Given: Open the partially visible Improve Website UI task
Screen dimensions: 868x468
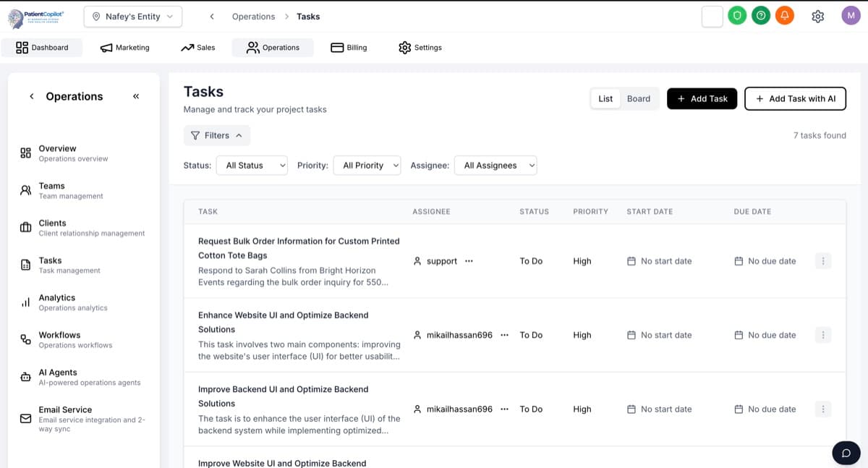Looking at the screenshot, I should click(x=282, y=462).
